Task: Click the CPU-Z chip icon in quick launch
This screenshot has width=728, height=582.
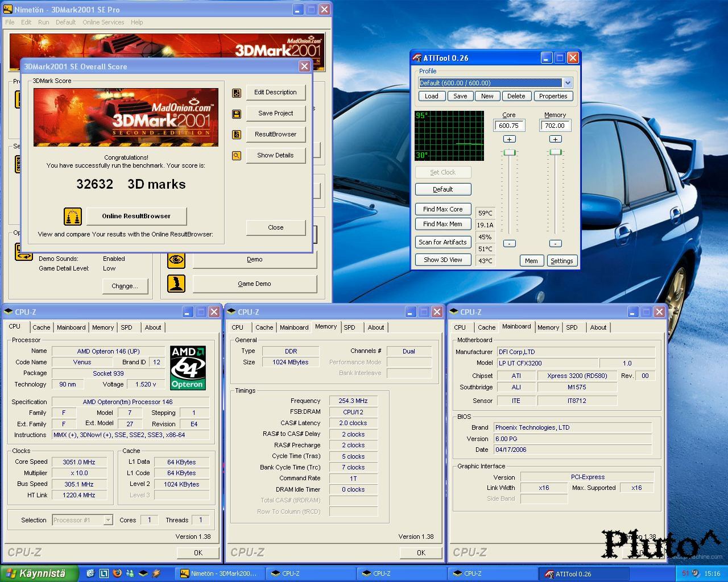Action: coord(143,573)
